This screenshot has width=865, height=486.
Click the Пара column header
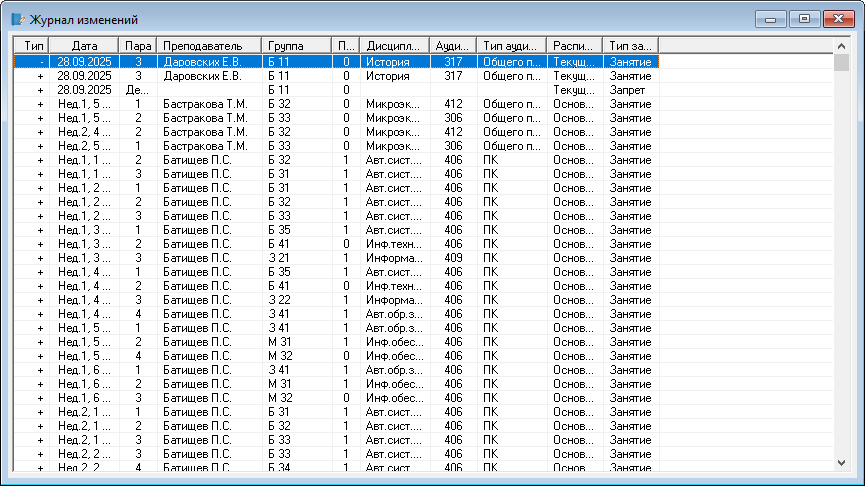pyautogui.click(x=137, y=46)
